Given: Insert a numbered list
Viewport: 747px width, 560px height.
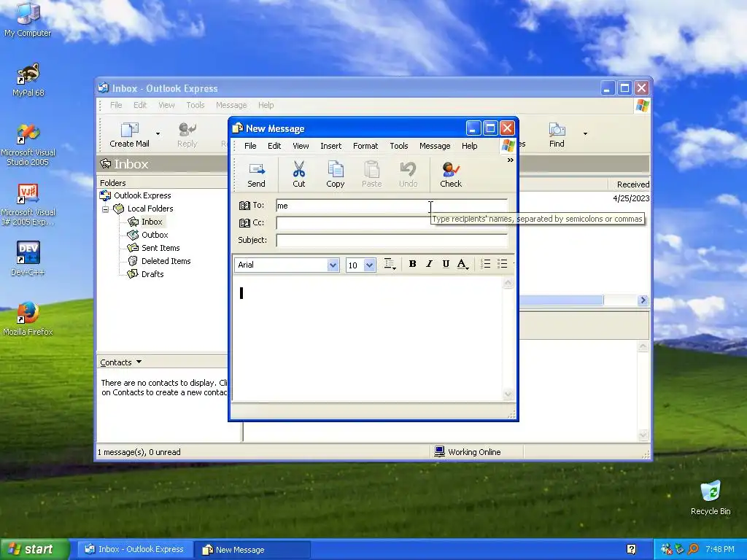Looking at the screenshot, I should [x=485, y=264].
